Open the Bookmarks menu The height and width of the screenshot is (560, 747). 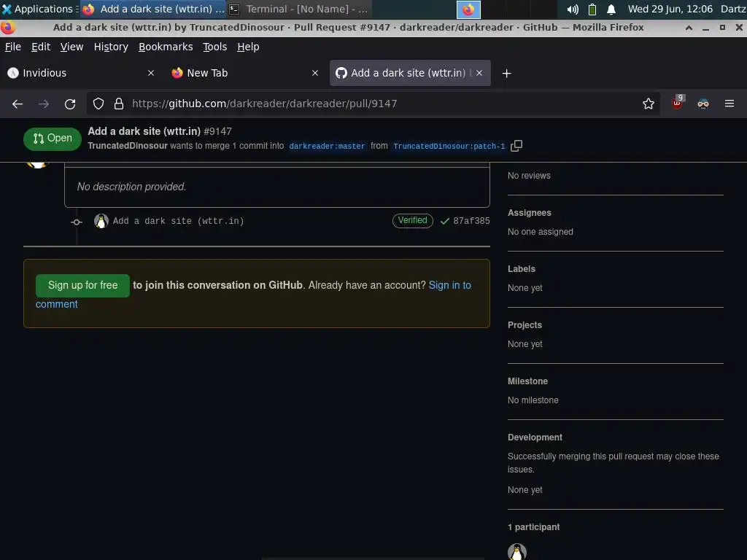[166, 47]
